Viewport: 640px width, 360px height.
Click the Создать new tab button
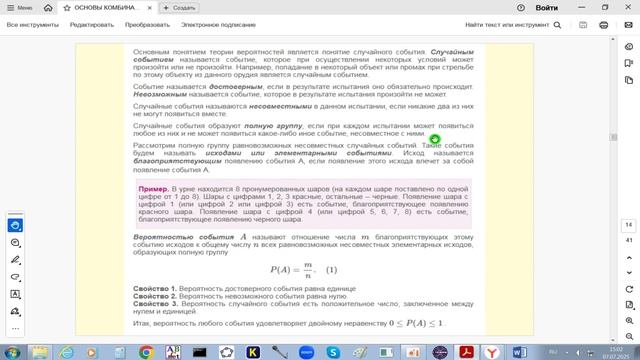coord(179,8)
